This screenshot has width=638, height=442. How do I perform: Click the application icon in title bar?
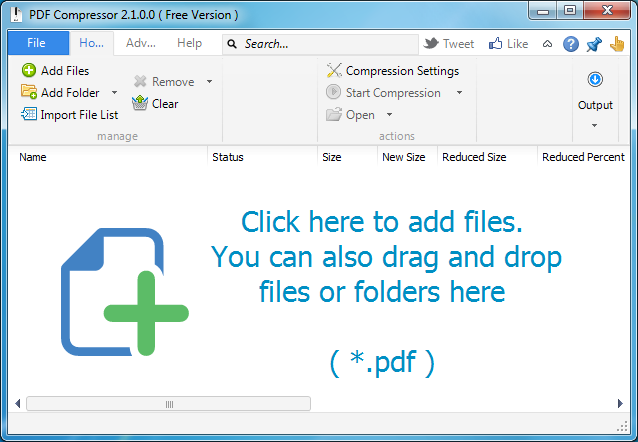(16, 14)
